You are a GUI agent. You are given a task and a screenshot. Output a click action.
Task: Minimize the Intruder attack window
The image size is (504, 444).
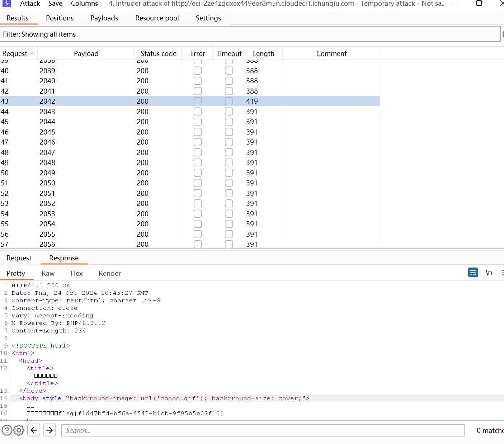pyautogui.click(x=455, y=3)
